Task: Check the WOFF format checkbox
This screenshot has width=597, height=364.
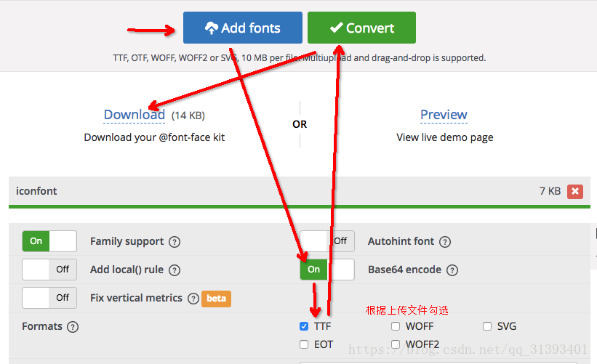Action: (x=396, y=327)
